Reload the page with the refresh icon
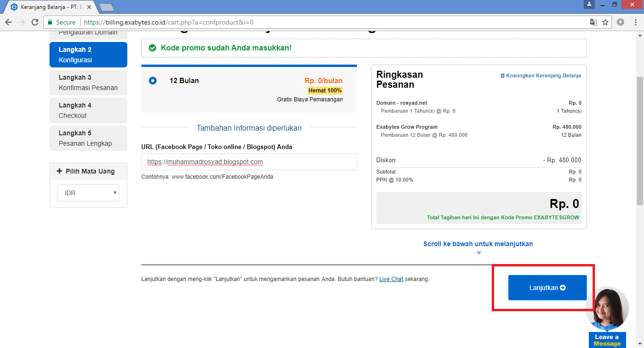The width and height of the screenshot is (644, 348). coord(35,22)
